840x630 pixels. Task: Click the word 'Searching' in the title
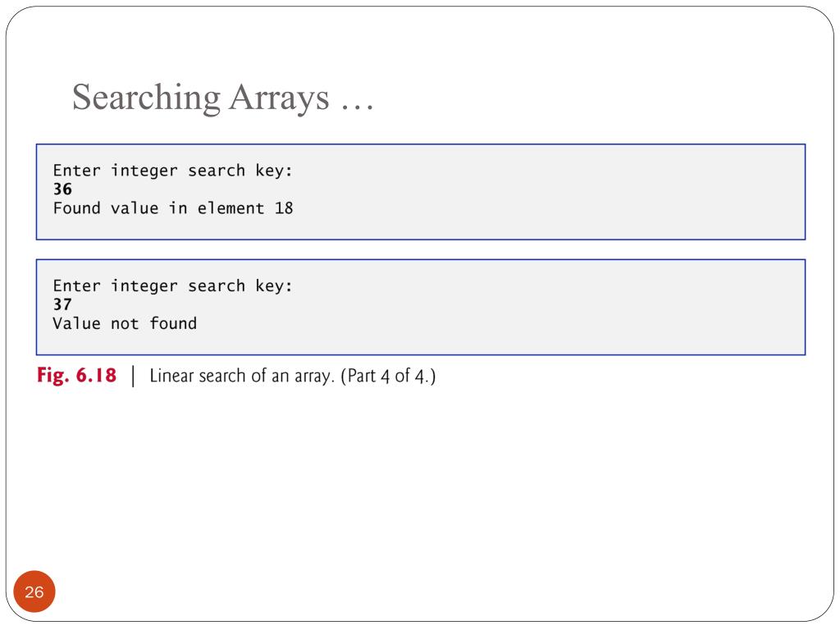146,98
